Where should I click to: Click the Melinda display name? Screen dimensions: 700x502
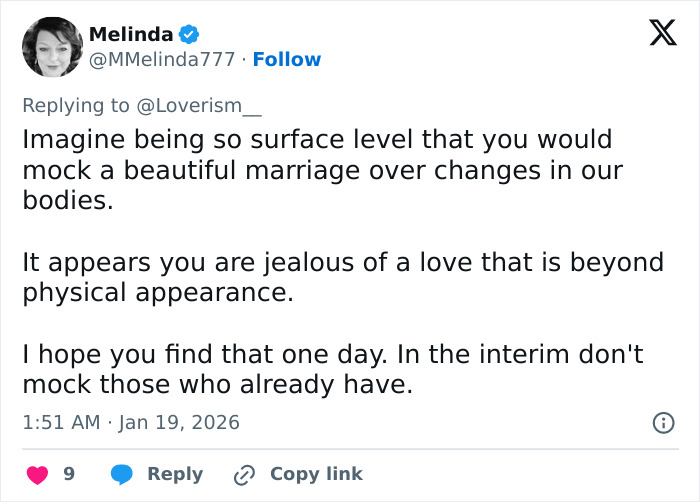[130, 35]
